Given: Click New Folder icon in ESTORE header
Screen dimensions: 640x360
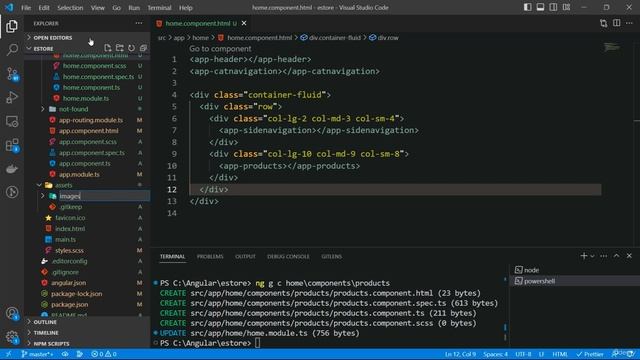Looking at the screenshot, I should [x=119, y=48].
